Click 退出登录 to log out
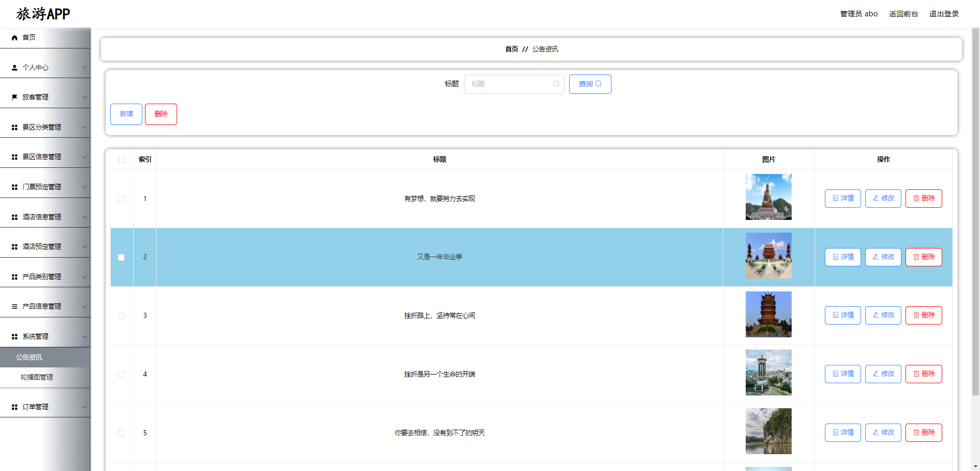 click(x=944, y=14)
